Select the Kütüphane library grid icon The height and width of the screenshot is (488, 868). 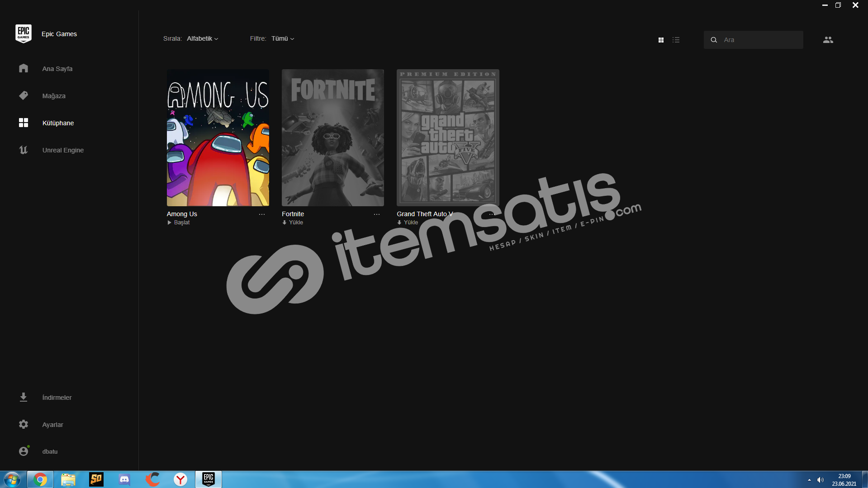pos(24,123)
